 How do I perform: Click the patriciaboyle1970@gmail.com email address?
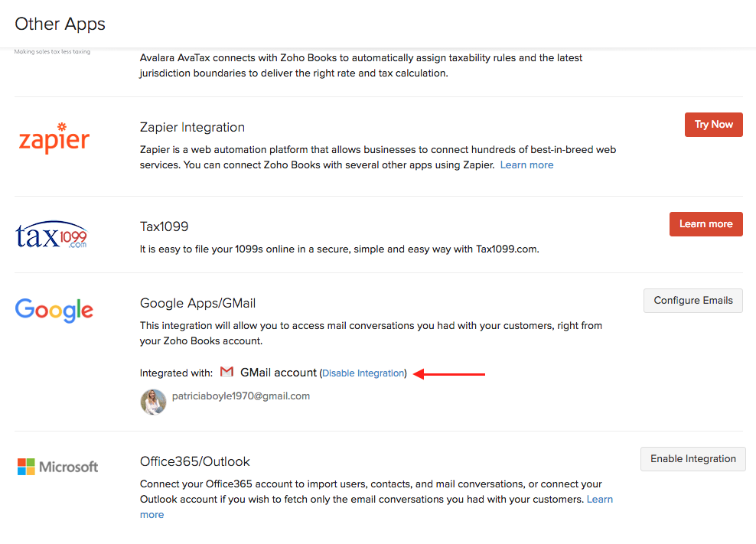[x=241, y=396]
